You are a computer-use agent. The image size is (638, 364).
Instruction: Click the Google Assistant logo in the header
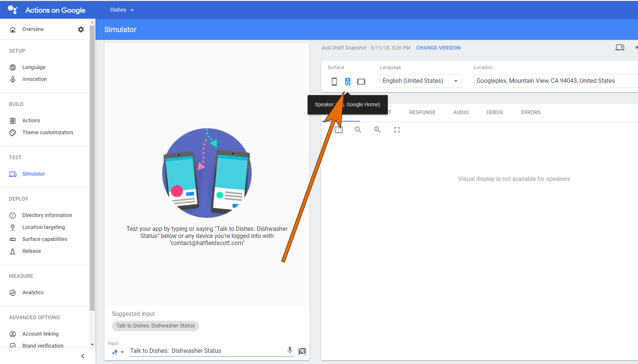coord(13,10)
